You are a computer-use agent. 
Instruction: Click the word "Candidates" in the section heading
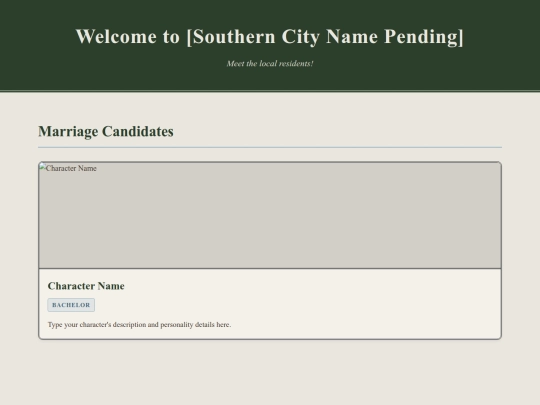pos(138,132)
